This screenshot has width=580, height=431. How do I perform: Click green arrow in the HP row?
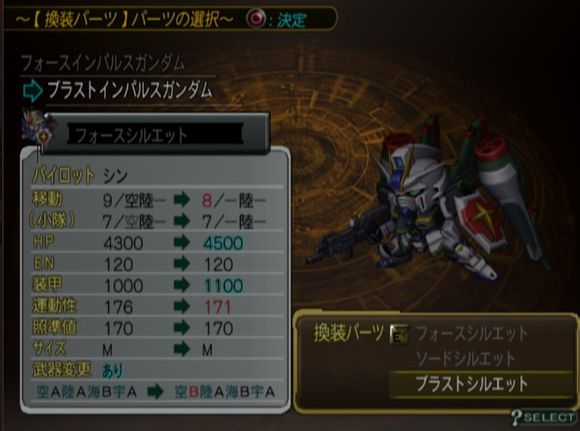pos(182,243)
